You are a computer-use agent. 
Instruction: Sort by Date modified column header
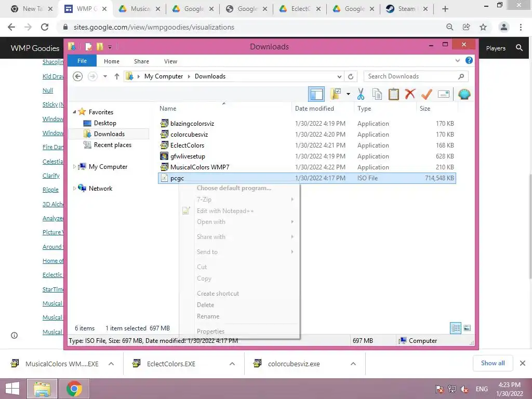coord(314,108)
